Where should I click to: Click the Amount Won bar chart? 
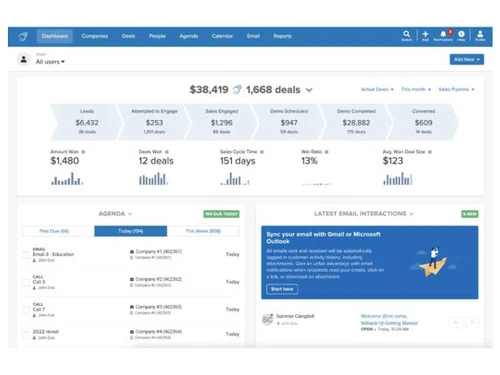pyautogui.click(x=67, y=179)
